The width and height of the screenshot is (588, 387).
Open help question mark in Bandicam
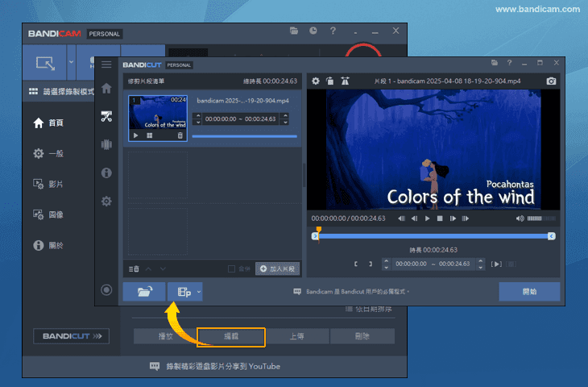click(333, 31)
